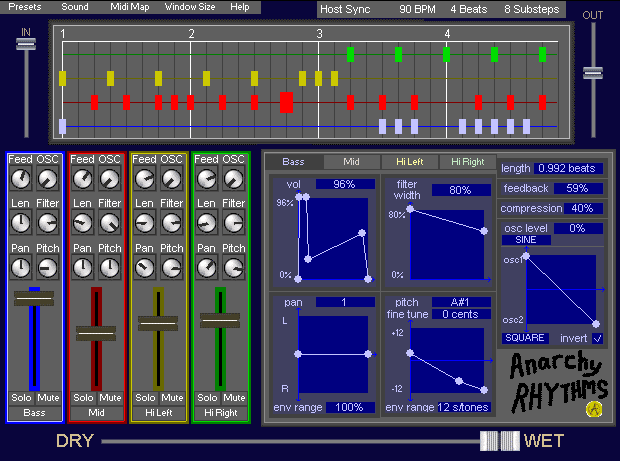The image size is (620, 461).
Task: Open the Presets menu
Action: click(25, 7)
